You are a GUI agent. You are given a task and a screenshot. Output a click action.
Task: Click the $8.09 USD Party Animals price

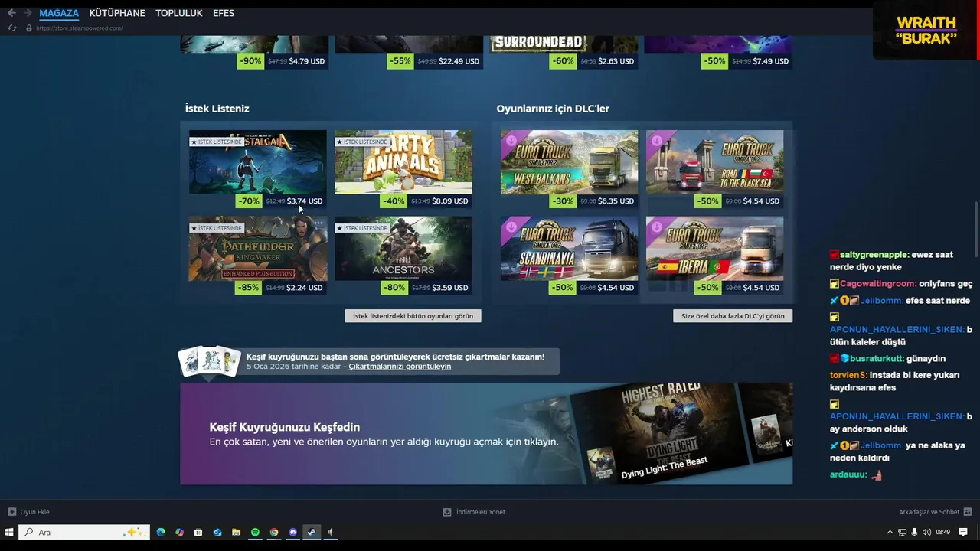coord(450,201)
